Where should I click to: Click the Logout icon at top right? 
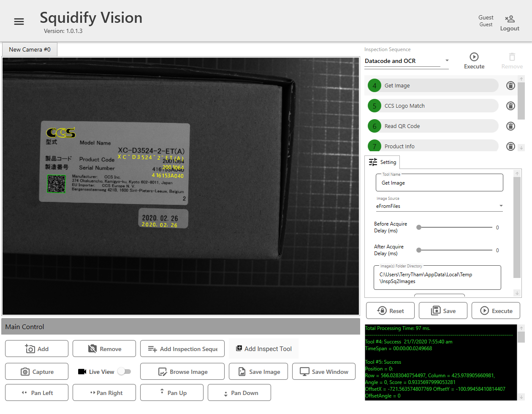tap(510, 19)
